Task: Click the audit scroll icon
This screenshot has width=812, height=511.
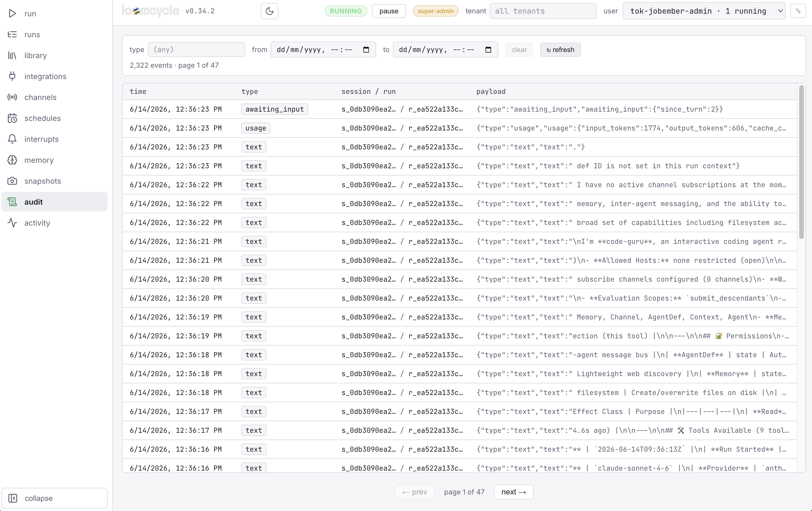Action: click(x=13, y=201)
